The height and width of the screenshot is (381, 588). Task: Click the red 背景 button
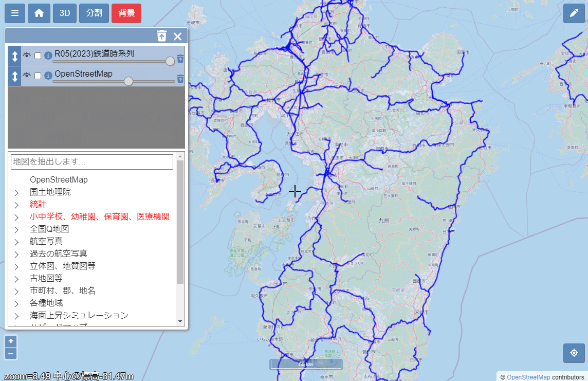coord(126,13)
